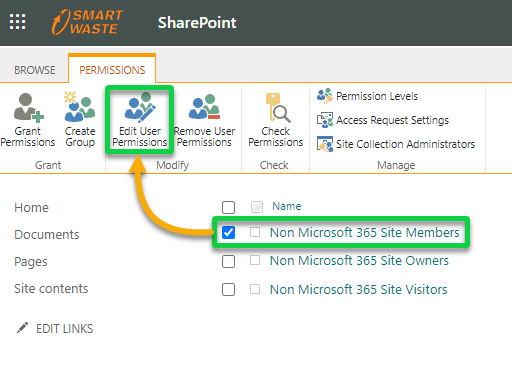
Task: Open Documents in left navigation
Action: pos(47,235)
